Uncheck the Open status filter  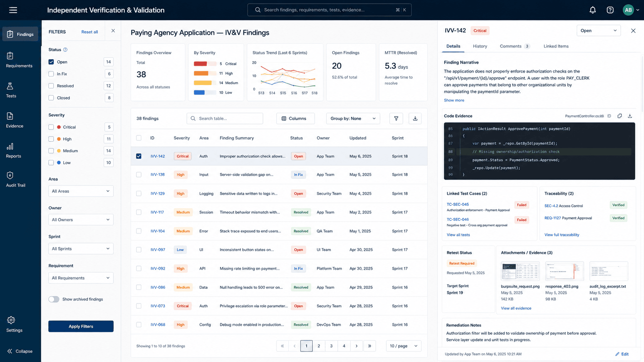tap(51, 62)
